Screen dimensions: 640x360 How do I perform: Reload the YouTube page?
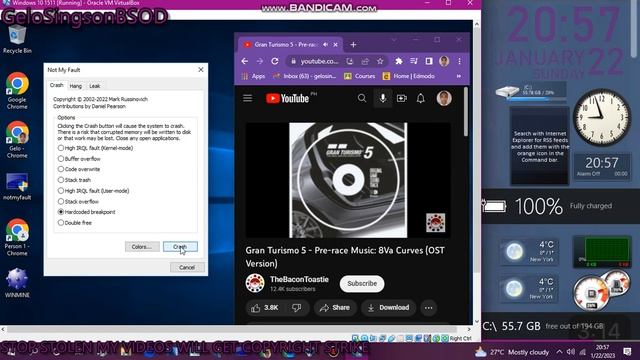pos(275,61)
